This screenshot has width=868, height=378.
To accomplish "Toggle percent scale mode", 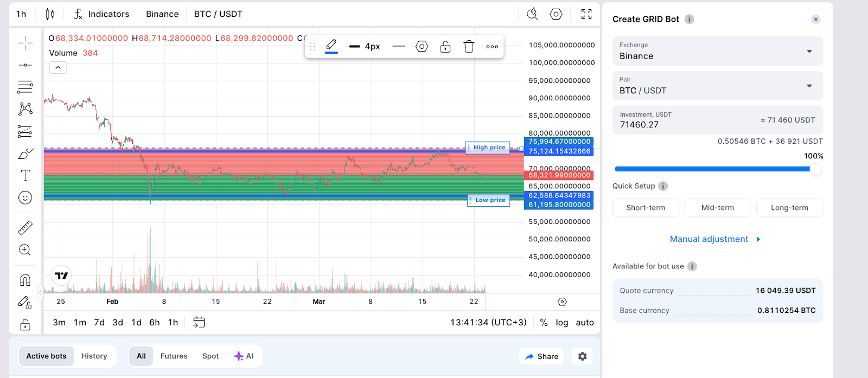I will [x=544, y=322].
